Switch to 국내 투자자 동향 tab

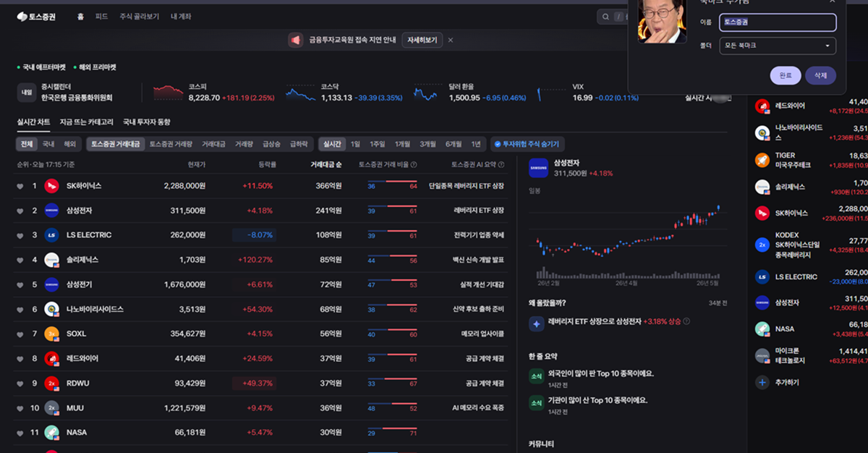point(146,122)
